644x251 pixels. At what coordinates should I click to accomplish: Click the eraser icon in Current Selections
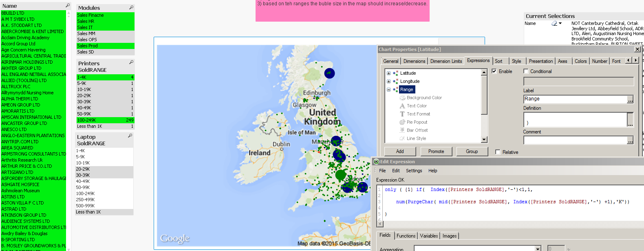click(554, 24)
